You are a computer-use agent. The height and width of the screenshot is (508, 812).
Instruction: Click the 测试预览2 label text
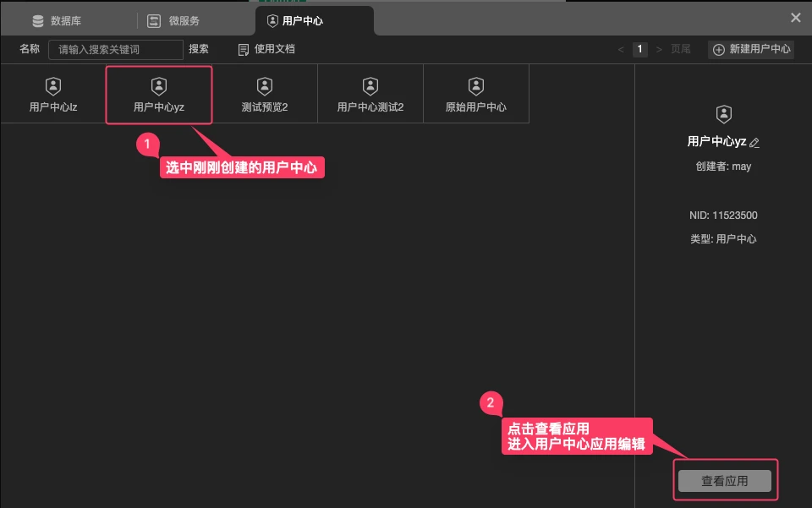(265, 107)
